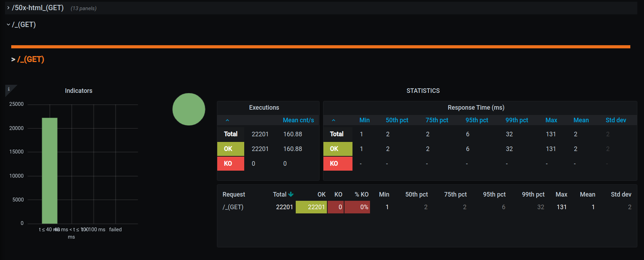The image size is (644, 260).
Task: Click the info icon on Indicators panel
Action: click(9, 89)
